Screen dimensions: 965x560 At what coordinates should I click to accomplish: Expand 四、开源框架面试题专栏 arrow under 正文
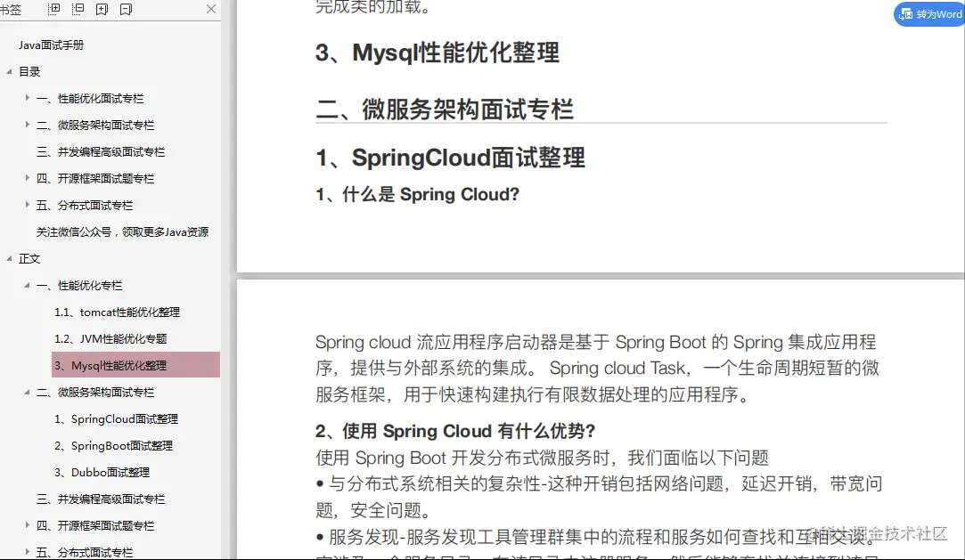coord(27,525)
